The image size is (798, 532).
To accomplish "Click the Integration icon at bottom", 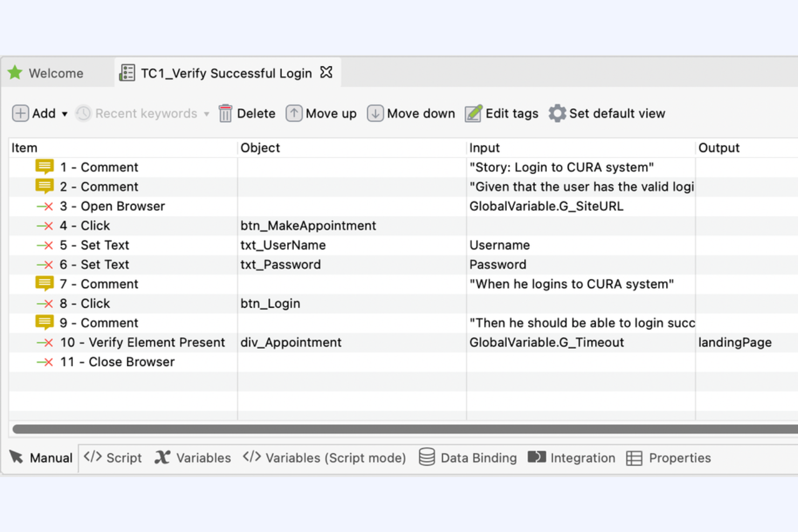I will [x=537, y=457].
